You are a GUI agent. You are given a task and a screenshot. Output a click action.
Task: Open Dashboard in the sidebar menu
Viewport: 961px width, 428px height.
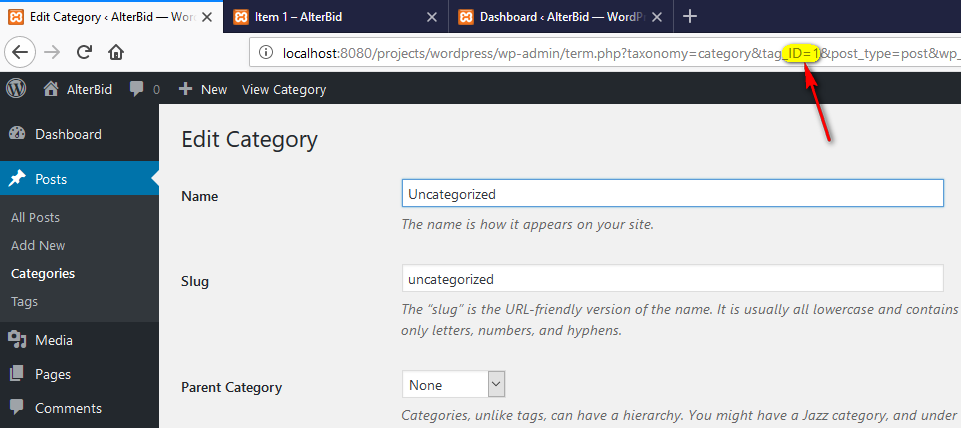tap(68, 134)
